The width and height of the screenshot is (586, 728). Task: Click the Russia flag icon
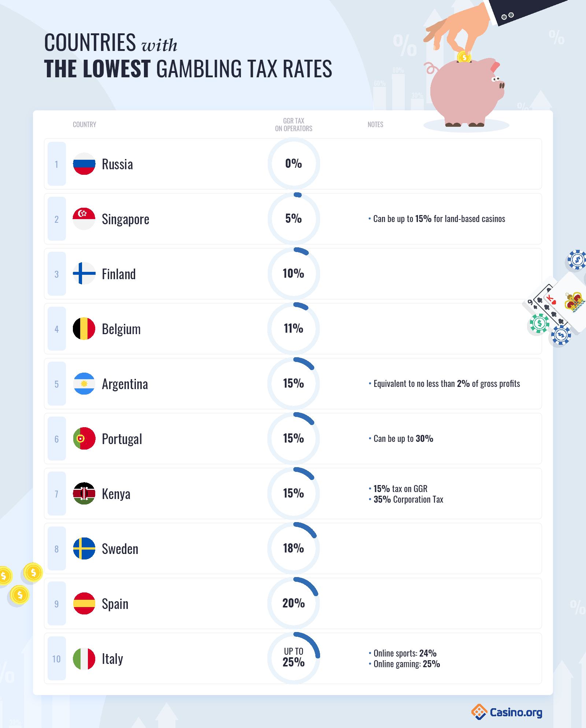84,164
